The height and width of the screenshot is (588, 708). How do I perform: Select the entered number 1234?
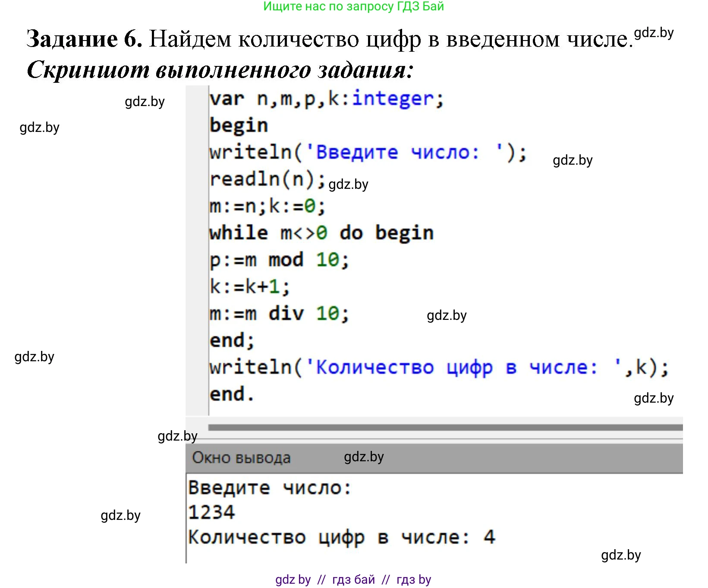211,512
